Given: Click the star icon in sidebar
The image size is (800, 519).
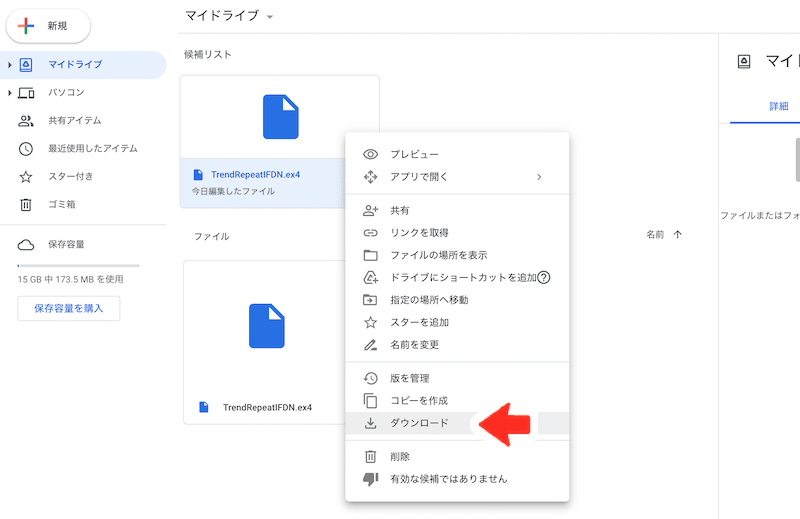Looking at the screenshot, I should (x=26, y=177).
